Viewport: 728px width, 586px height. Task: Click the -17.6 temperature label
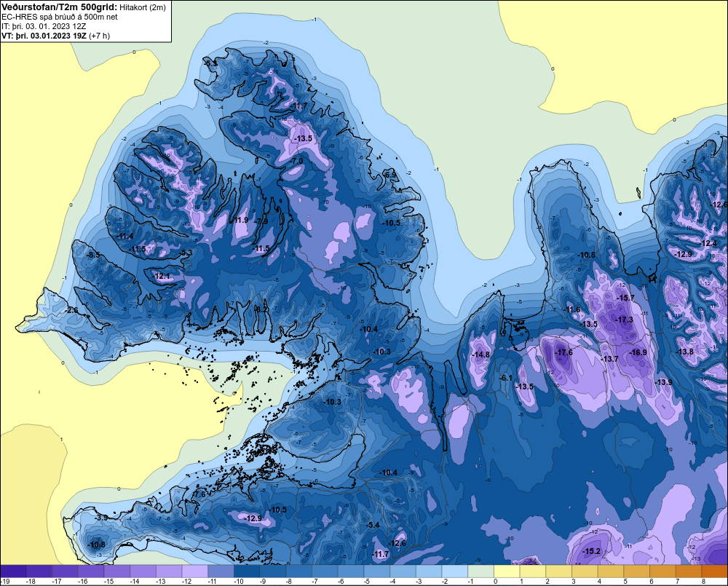coord(564,352)
